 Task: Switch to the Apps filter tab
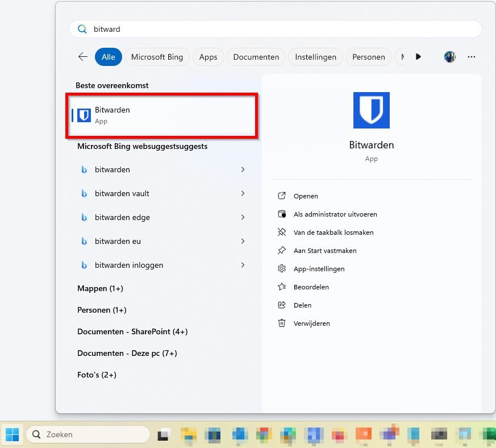click(x=208, y=57)
